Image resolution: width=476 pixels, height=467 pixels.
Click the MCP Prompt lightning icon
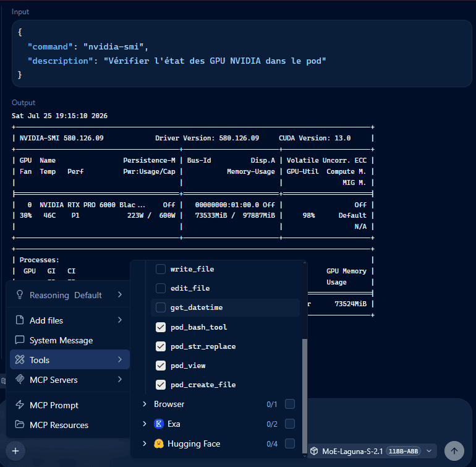(x=20, y=405)
